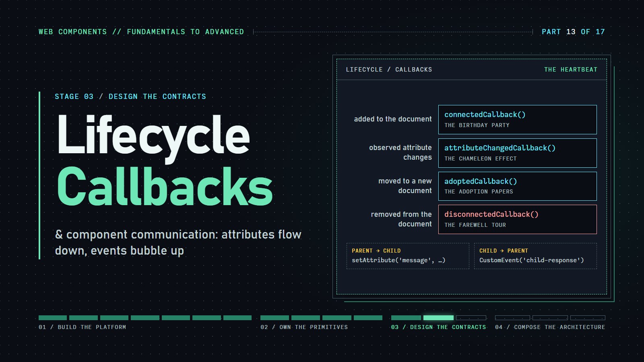Click the connectedCallback() box
The height and width of the screenshot is (362, 644).
point(517,119)
